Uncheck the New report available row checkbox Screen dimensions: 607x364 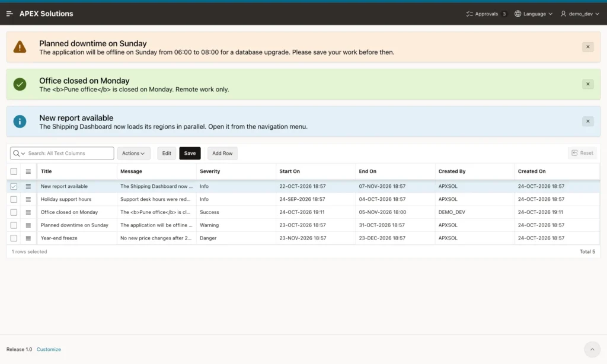pos(14,187)
